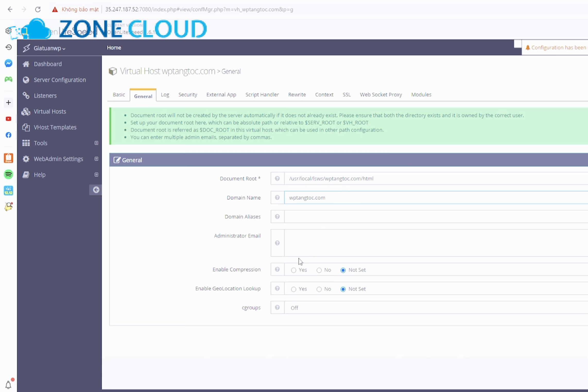Select the General tab

coord(143,96)
